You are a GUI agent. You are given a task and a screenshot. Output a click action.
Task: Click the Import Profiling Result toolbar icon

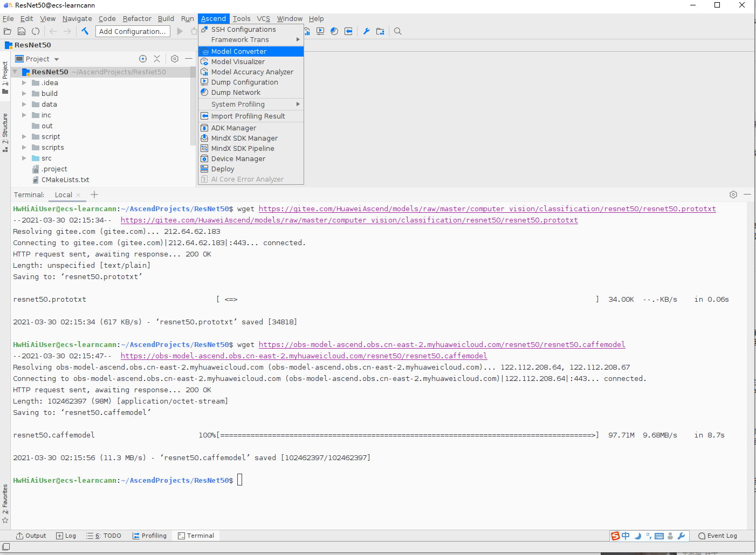(348, 31)
